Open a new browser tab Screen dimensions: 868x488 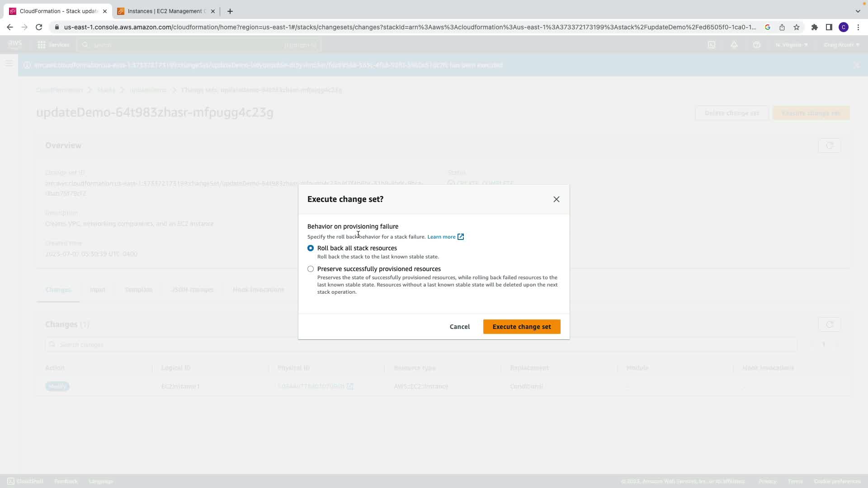tap(230, 11)
